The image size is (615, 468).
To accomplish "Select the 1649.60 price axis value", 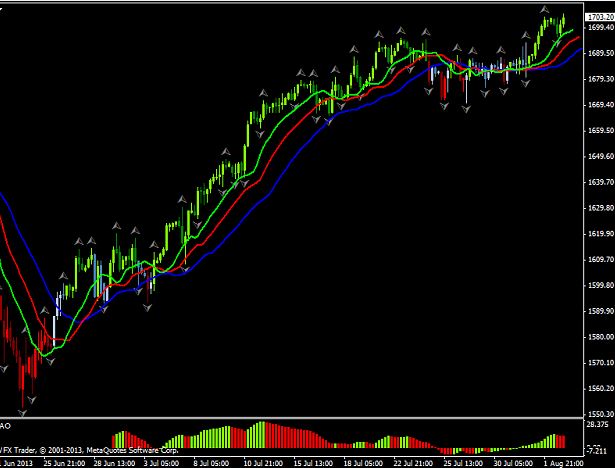I will [601, 157].
